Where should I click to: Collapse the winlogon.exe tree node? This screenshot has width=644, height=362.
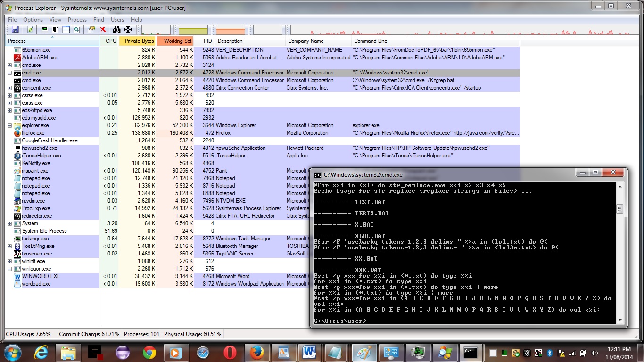click(x=10, y=269)
